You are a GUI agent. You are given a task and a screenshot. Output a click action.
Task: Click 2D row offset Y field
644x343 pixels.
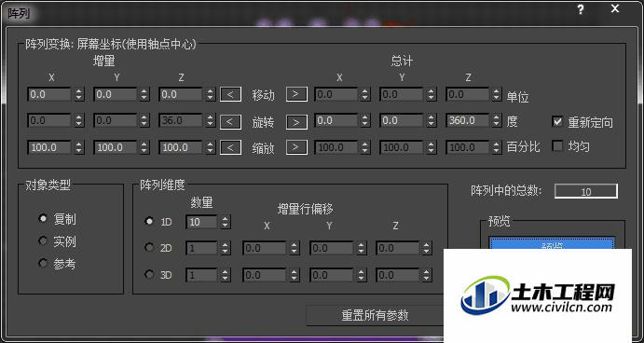coord(333,248)
